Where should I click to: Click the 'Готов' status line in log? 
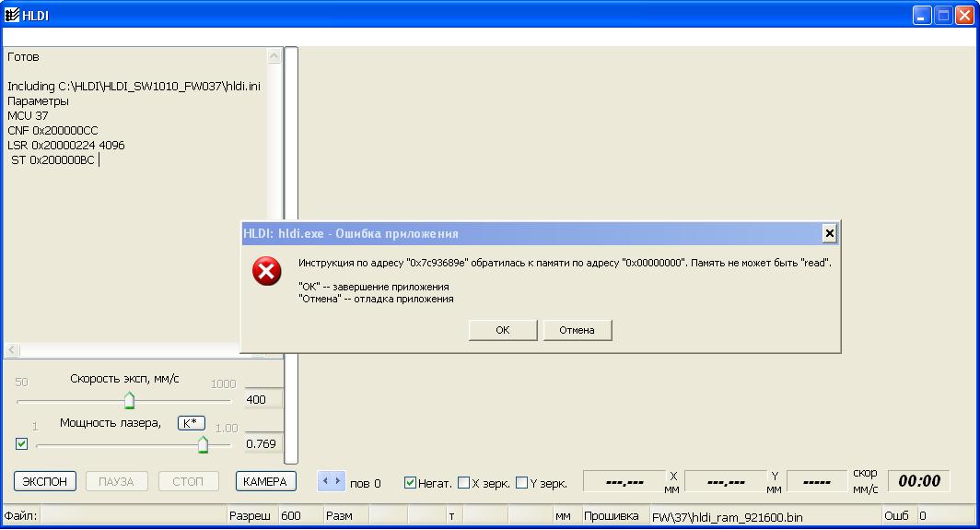(23, 57)
